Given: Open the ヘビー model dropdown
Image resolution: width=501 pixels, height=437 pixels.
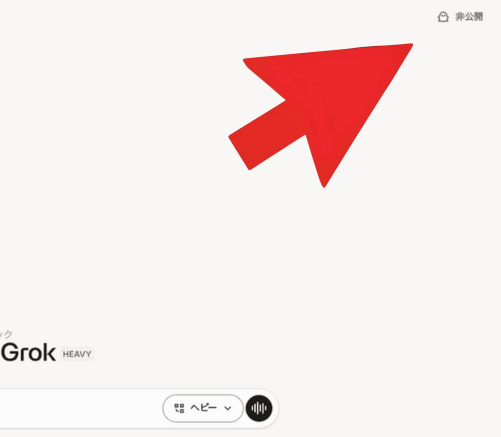Looking at the screenshot, I should pos(203,408).
